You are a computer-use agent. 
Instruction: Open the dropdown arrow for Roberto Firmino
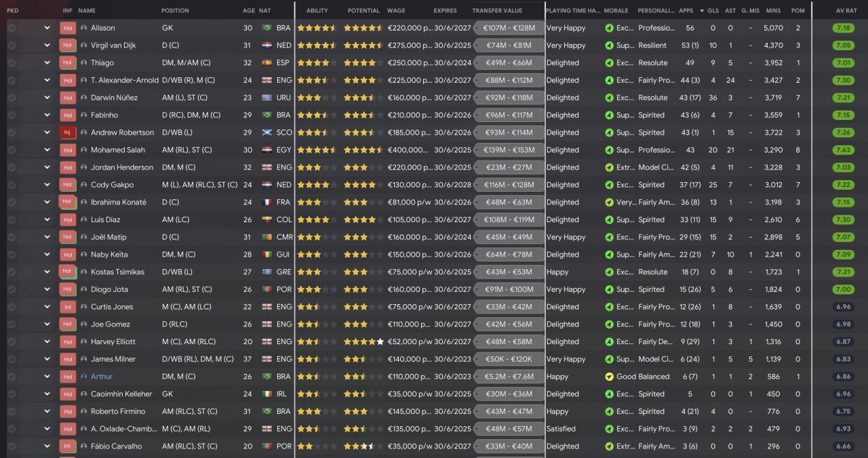click(47, 411)
